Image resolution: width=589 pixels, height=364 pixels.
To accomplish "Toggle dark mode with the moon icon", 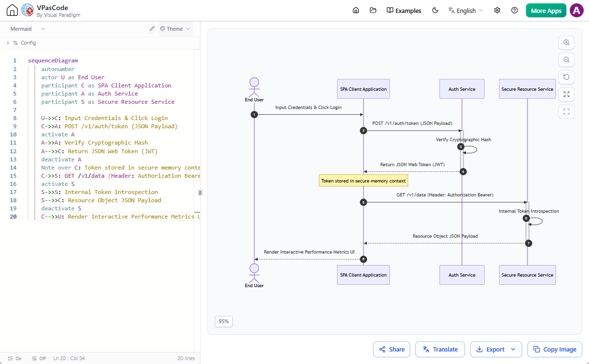I will [x=436, y=11].
